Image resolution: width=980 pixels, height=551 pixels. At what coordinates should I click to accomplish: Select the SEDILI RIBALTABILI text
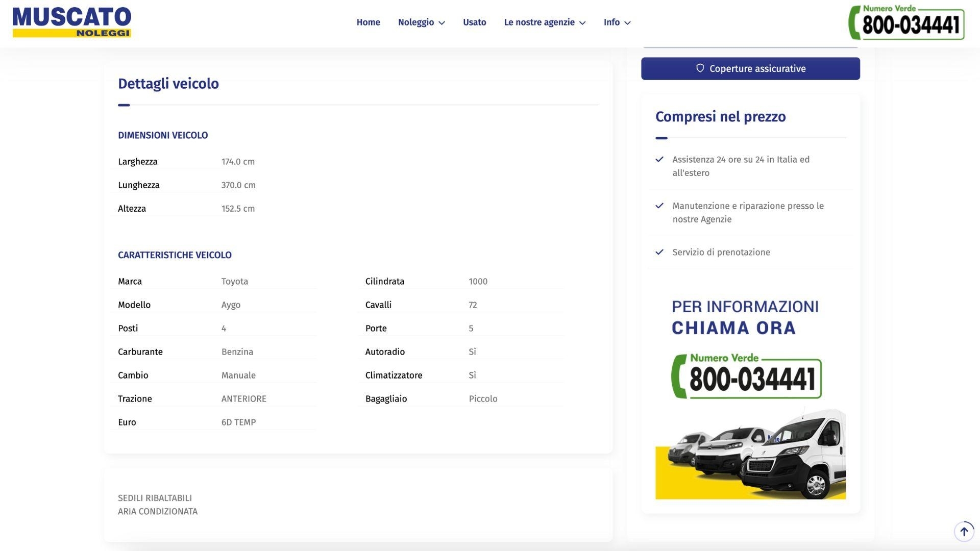coord(155,498)
